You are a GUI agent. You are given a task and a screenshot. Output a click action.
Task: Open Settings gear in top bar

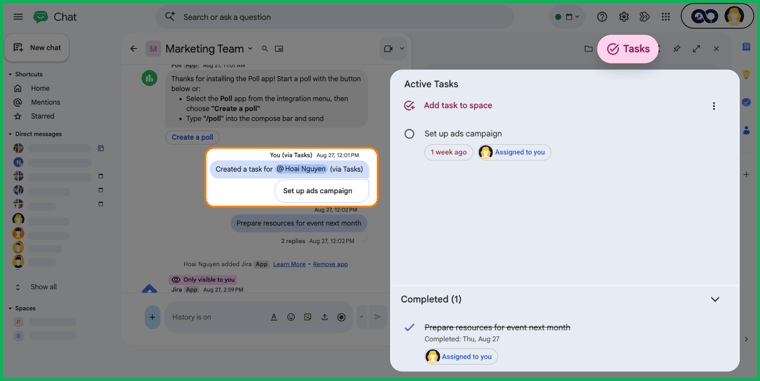pyautogui.click(x=624, y=17)
